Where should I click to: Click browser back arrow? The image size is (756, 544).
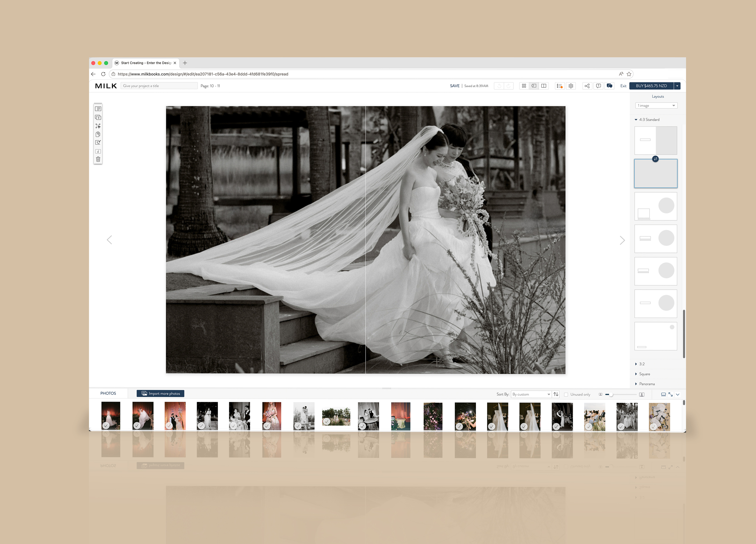[93, 74]
